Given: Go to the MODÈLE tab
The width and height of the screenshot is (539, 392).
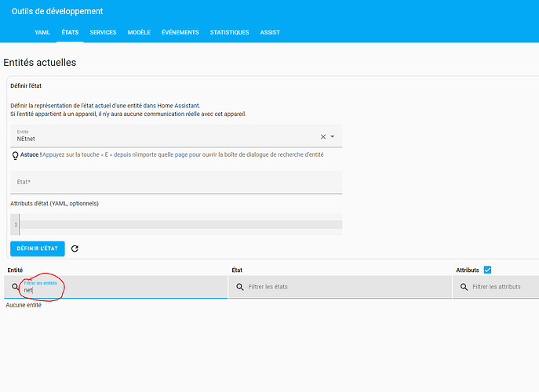Looking at the screenshot, I should [139, 32].
